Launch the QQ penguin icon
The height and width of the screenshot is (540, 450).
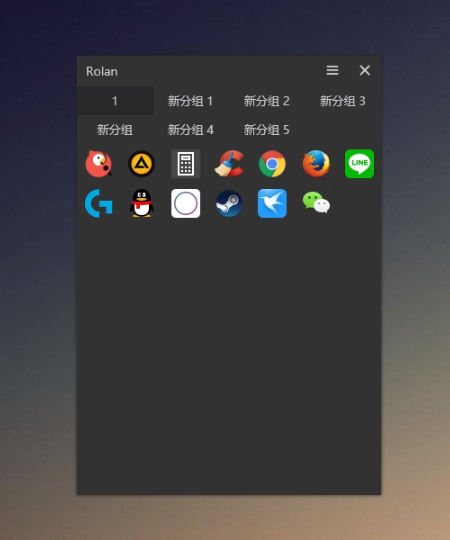click(142, 203)
